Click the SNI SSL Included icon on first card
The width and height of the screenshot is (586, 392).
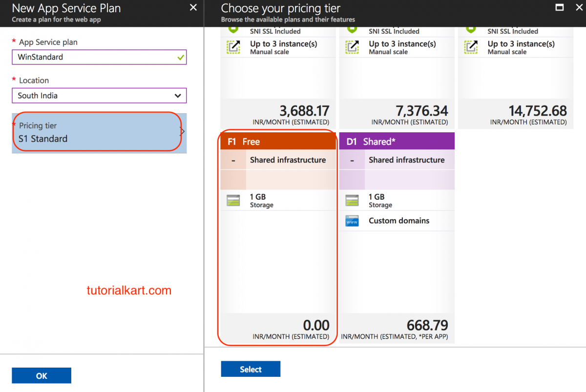(233, 29)
